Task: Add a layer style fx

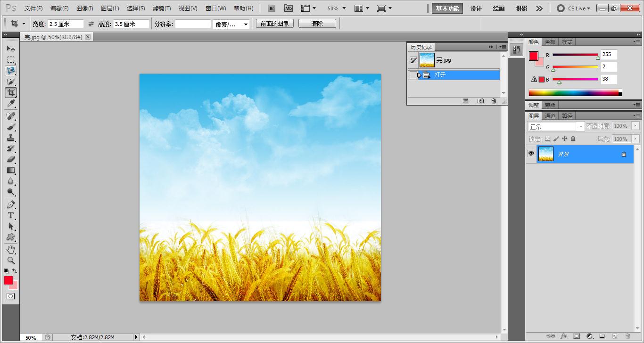Action: [564, 336]
